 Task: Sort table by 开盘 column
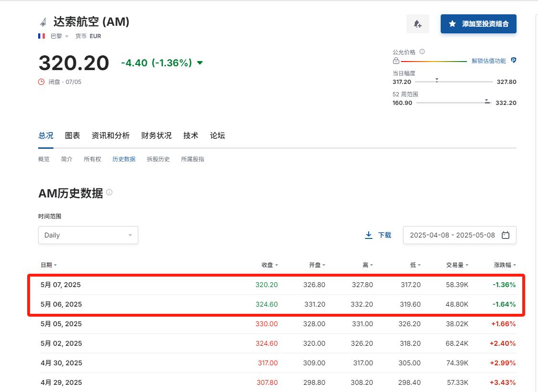click(317, 265)
